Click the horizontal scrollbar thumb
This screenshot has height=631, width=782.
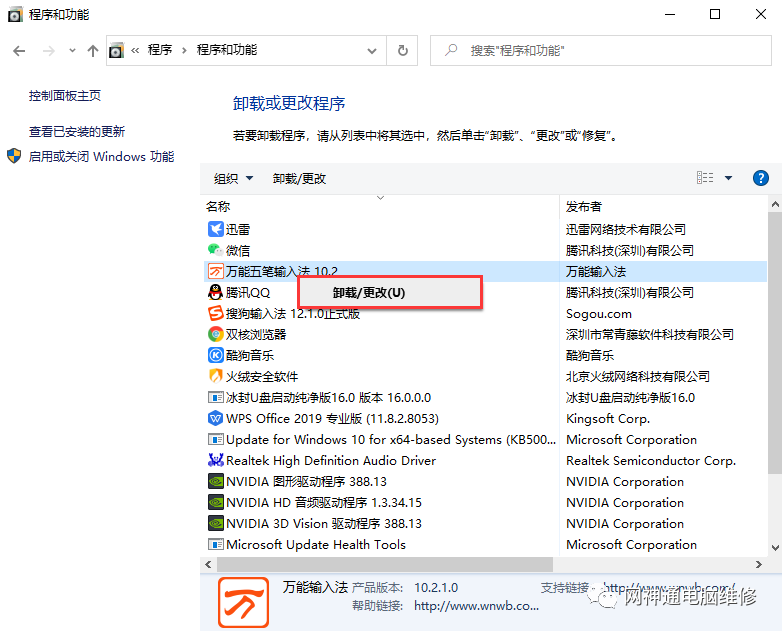point(385,564)
